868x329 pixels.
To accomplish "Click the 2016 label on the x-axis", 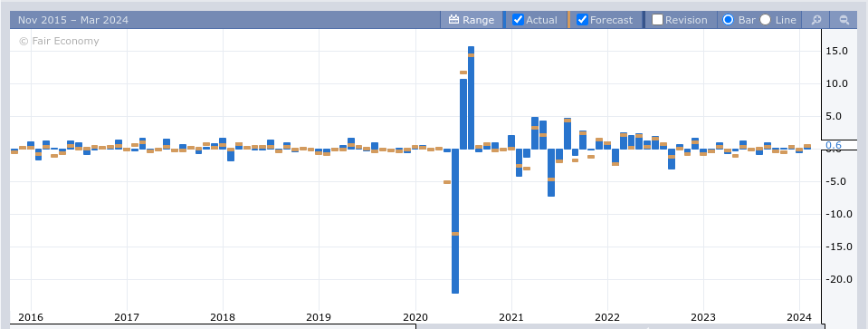I will tap(30, 317).
